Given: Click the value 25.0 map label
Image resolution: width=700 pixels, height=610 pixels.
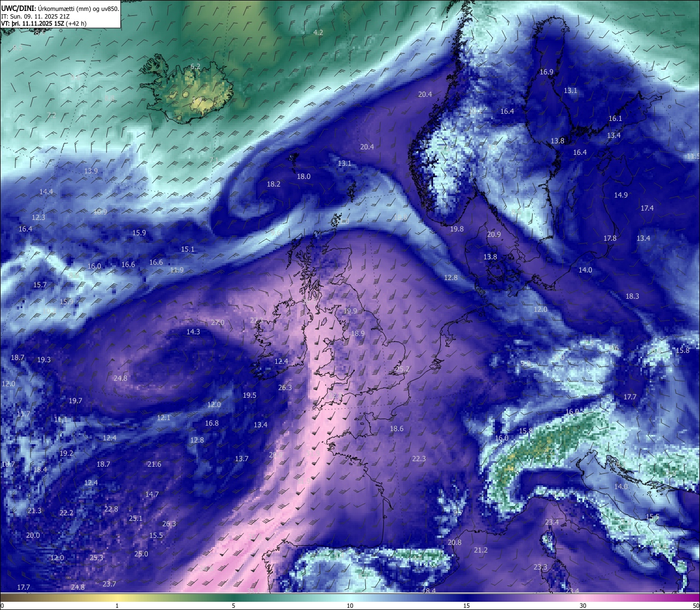Looking at the screenshot, I should coord(141,554).
